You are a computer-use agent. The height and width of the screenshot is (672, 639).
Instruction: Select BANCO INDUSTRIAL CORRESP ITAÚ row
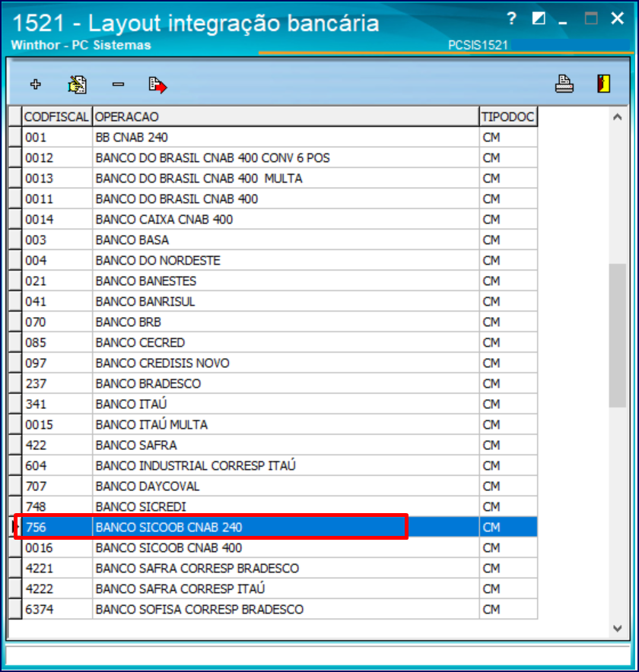click(280, 466)
